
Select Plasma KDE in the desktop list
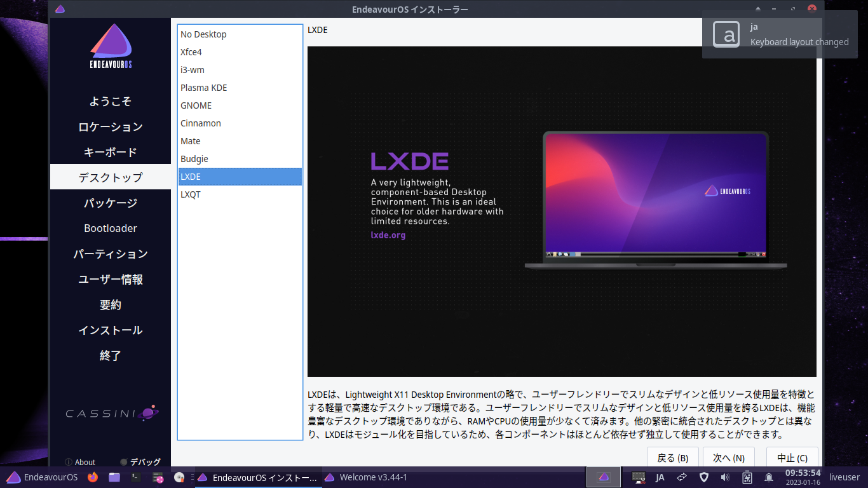coord(240,88)
